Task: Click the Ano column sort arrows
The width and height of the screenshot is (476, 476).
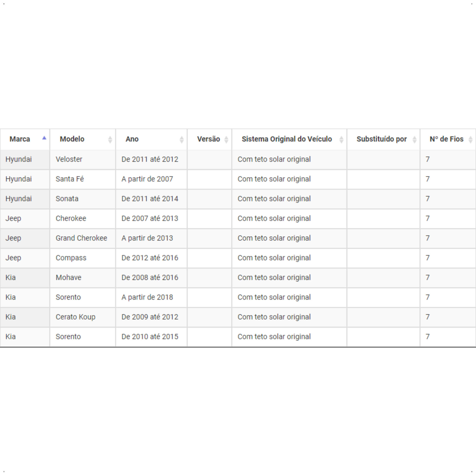Action: 182,140
